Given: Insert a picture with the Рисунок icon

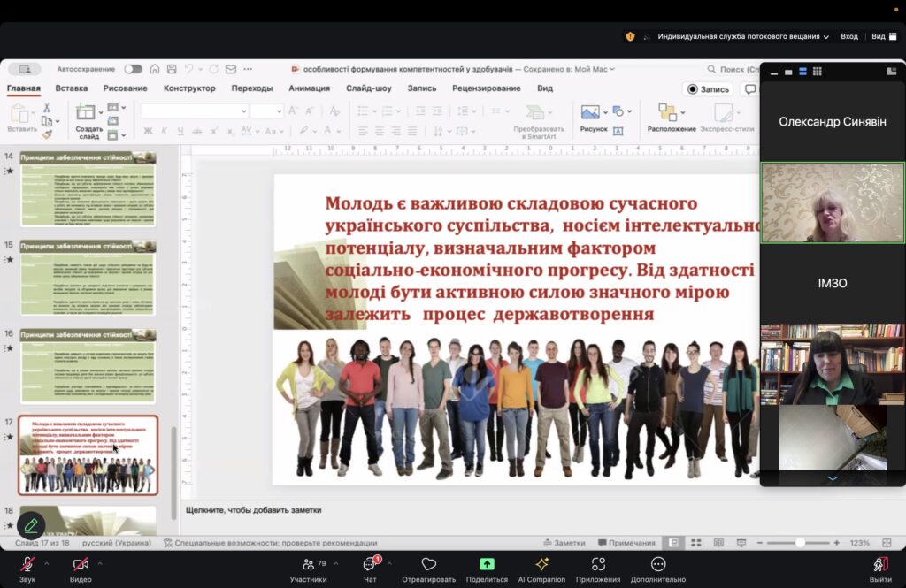Looking at the screenshot, I should click(590, 111).
